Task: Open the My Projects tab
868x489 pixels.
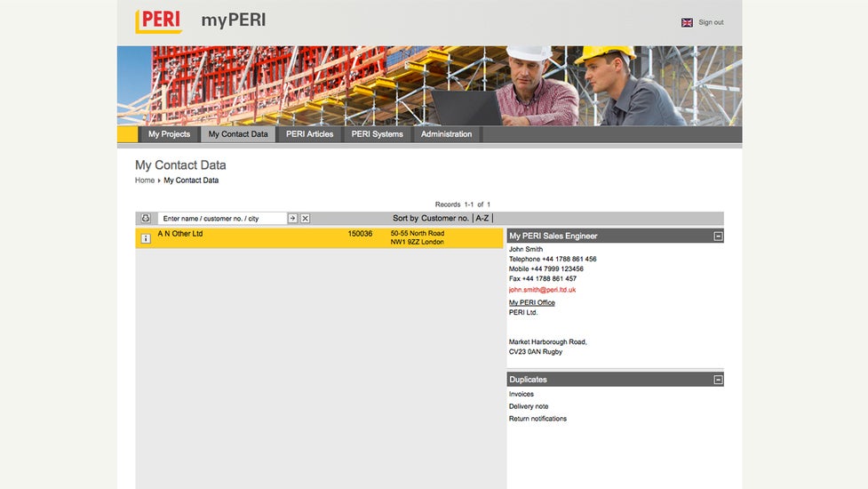Action: [x=169, y=134]
